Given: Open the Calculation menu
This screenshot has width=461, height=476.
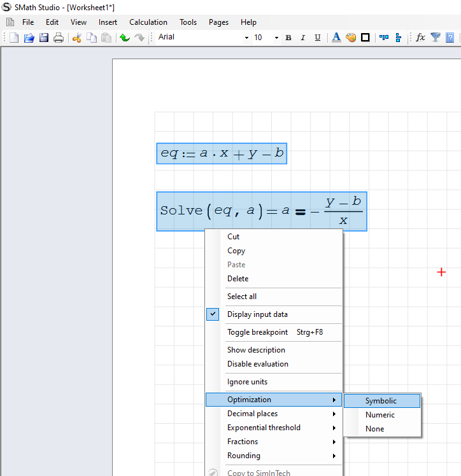Looking at the screenshot, I should point(148,22).
